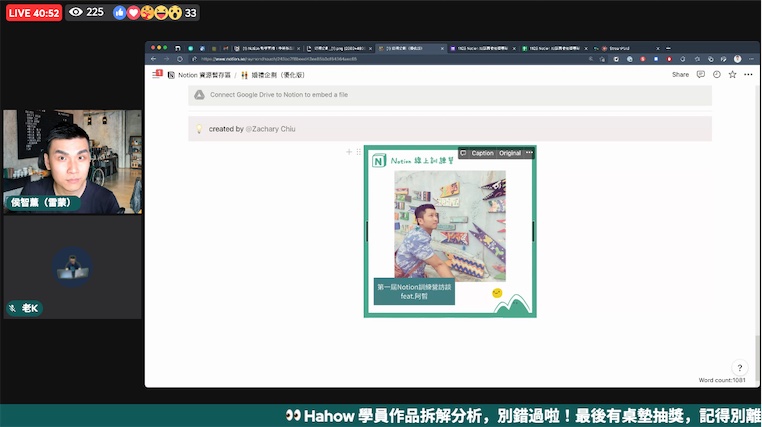Click the browser forward arrow
This screenshot has height=427, width=762.
click(167, 59)
